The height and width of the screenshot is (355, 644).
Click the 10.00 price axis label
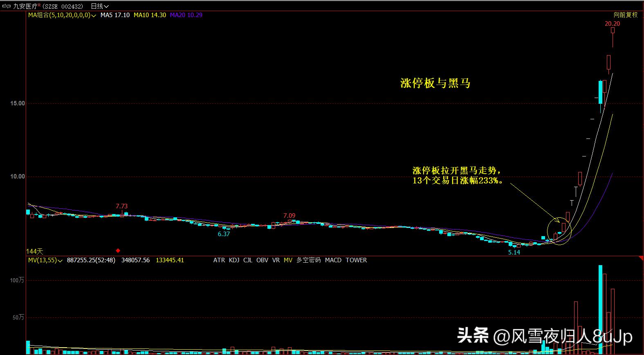click(x=18, y=176)
